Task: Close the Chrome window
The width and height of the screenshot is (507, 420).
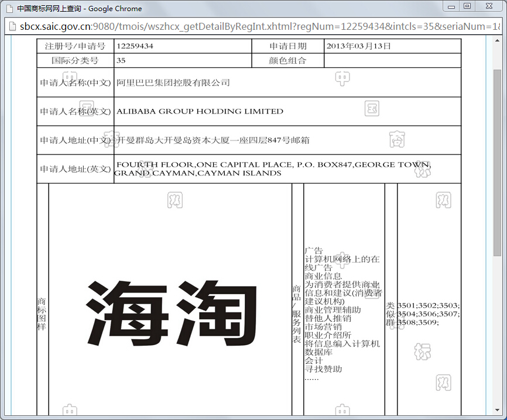Action: 489,6
